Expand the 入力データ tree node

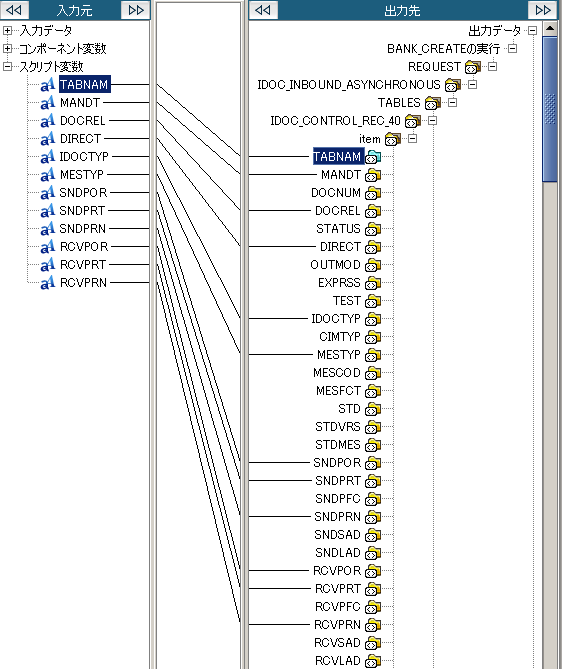[x=7, y=30]
